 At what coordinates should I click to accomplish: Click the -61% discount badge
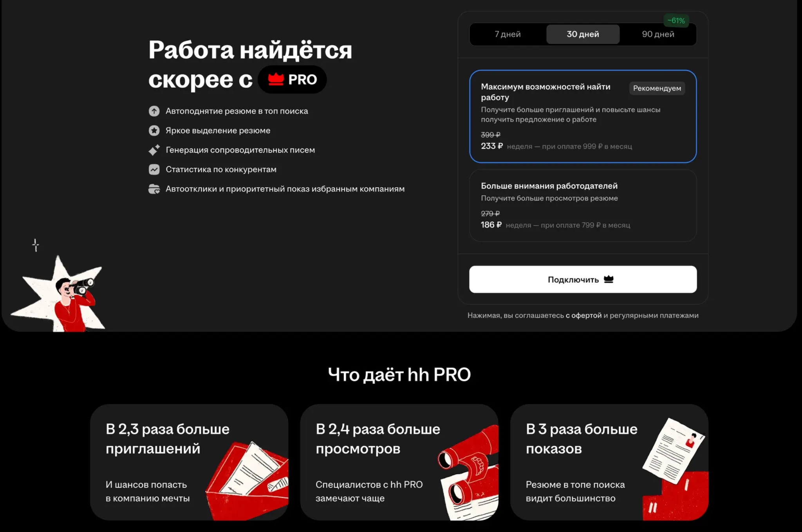[x=676, y=20]
